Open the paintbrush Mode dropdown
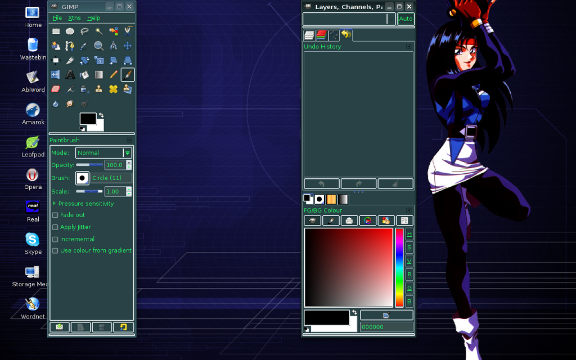 [x=103, y=153]
